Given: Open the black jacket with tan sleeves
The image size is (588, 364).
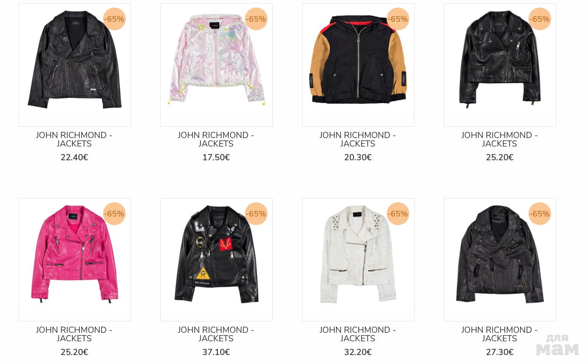Looking at the screenshot, I should coord(358,65).
